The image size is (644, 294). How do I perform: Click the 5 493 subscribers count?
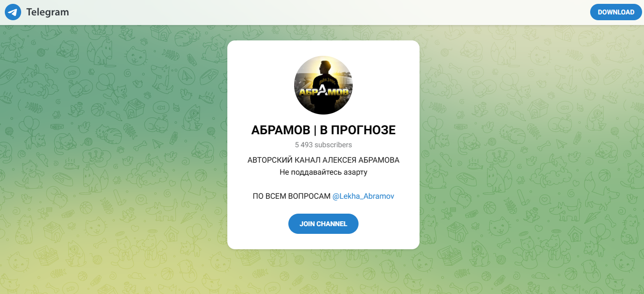point(323,145)
